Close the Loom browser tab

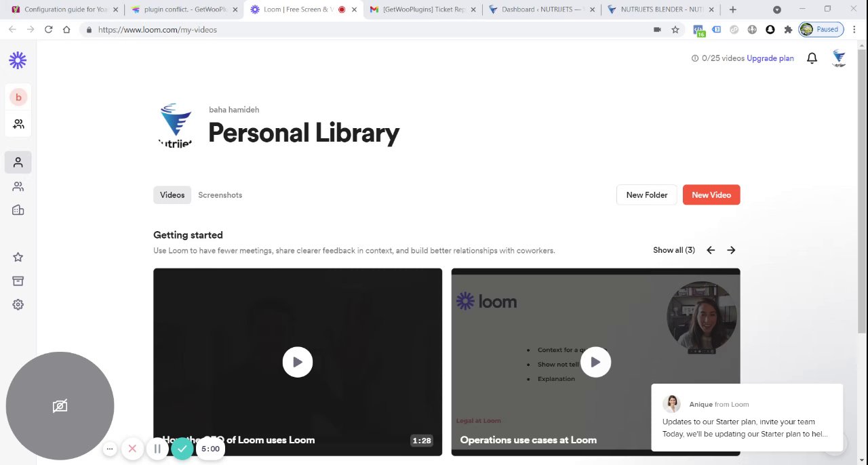point(354,9)
